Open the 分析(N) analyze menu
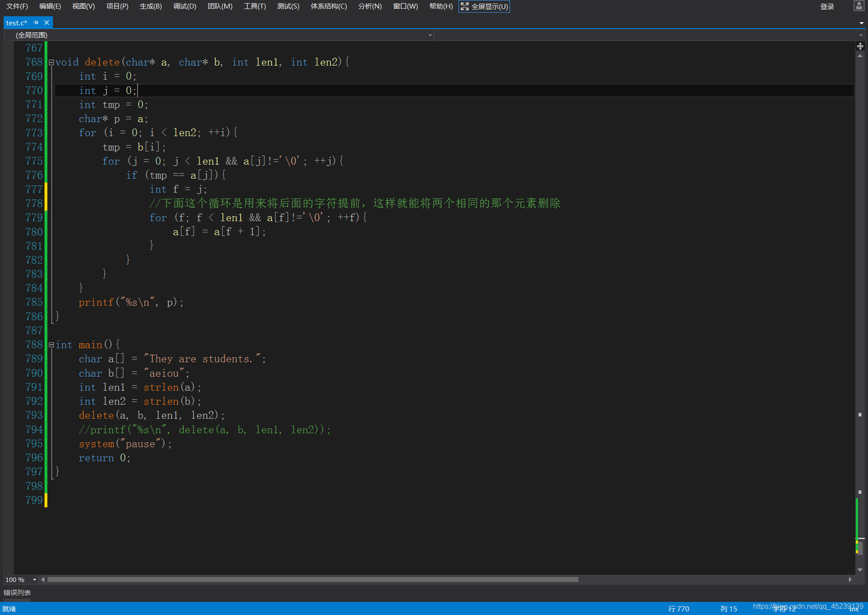The height and width of the screenshot is (615, 868). tap(370, 6)
